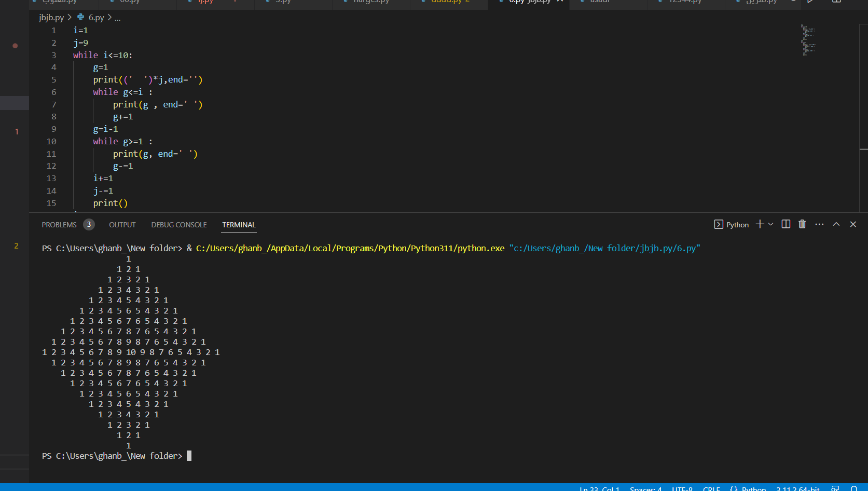Change the CRLF end-of-line sequence
The height and width of the screenshot is (491, 868).
click(x=711, y=488)
